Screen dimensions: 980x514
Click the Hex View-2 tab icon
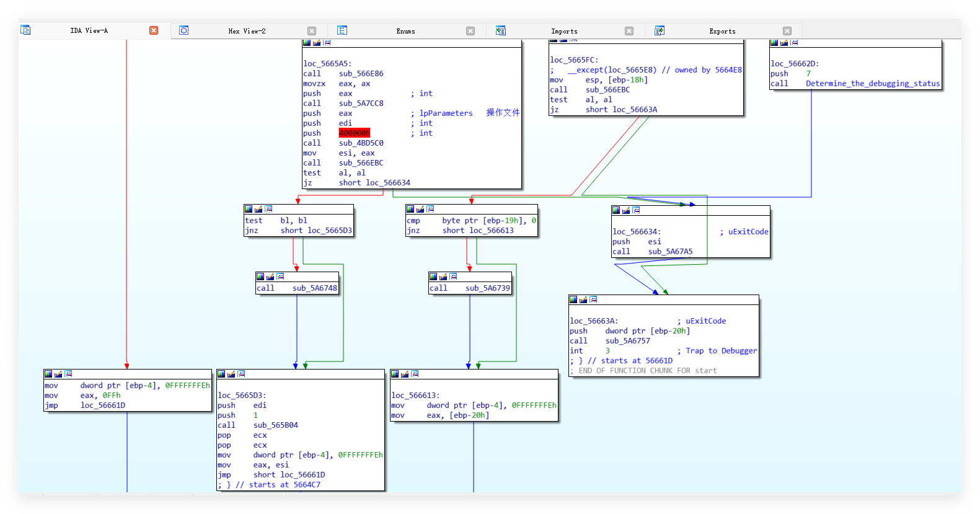(184, 30)
